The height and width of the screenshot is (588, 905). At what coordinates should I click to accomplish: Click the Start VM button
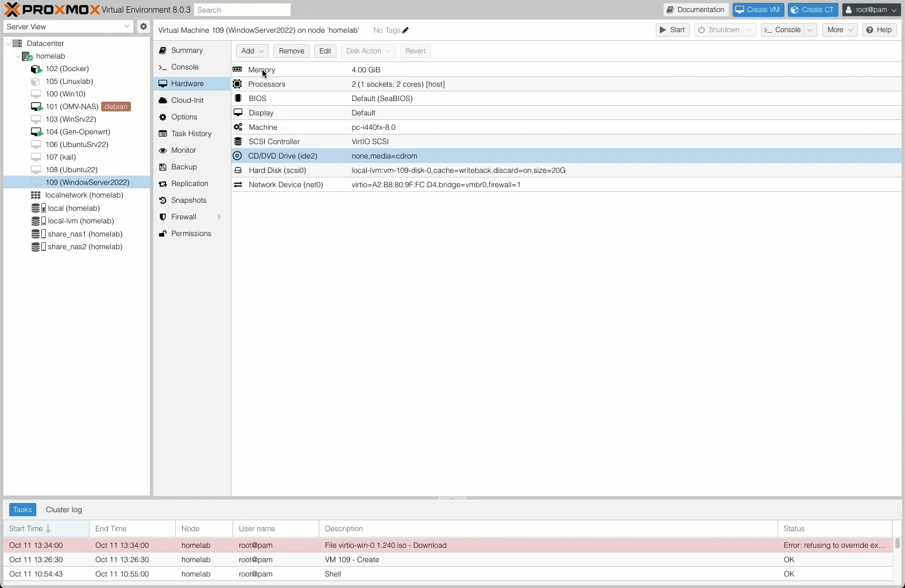coord(672,30)
